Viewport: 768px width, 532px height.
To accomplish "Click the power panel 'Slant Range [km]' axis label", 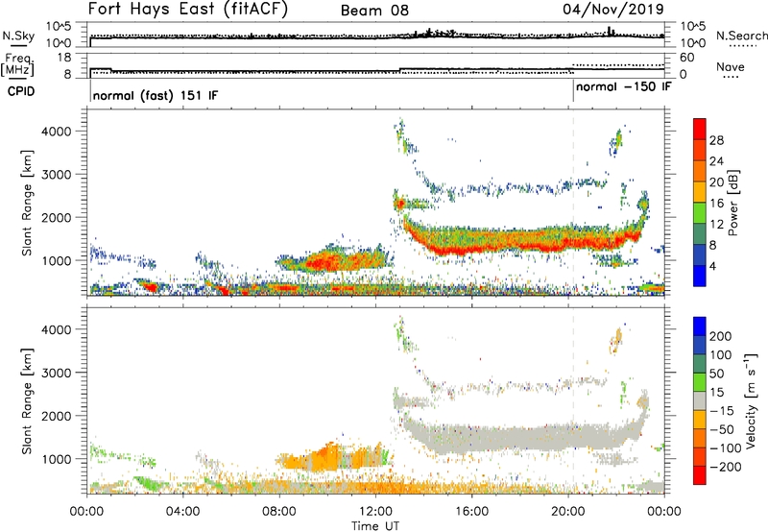I will 27,203.
